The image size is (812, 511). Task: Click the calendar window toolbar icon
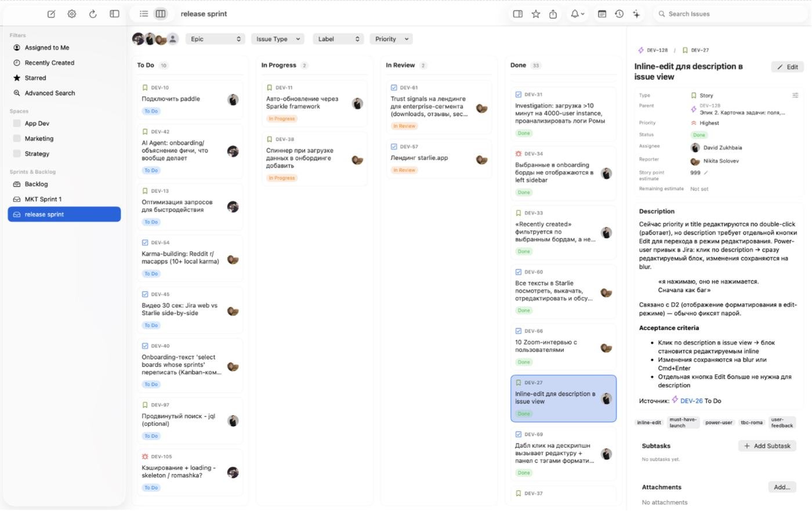pyautogui.click(x=602, y=14)
